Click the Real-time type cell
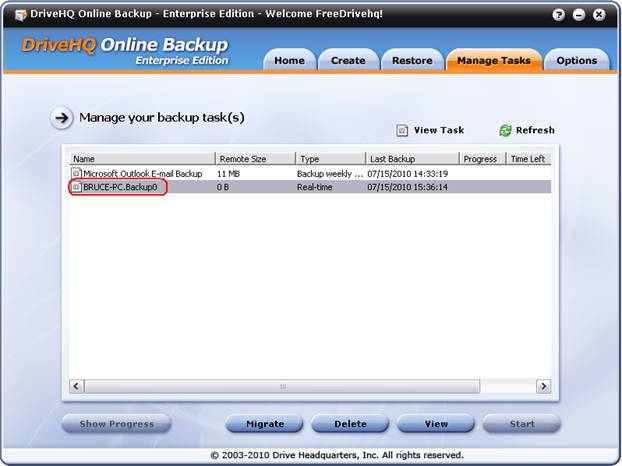This screenshot has width=622, height=466. tap(315, 187)
